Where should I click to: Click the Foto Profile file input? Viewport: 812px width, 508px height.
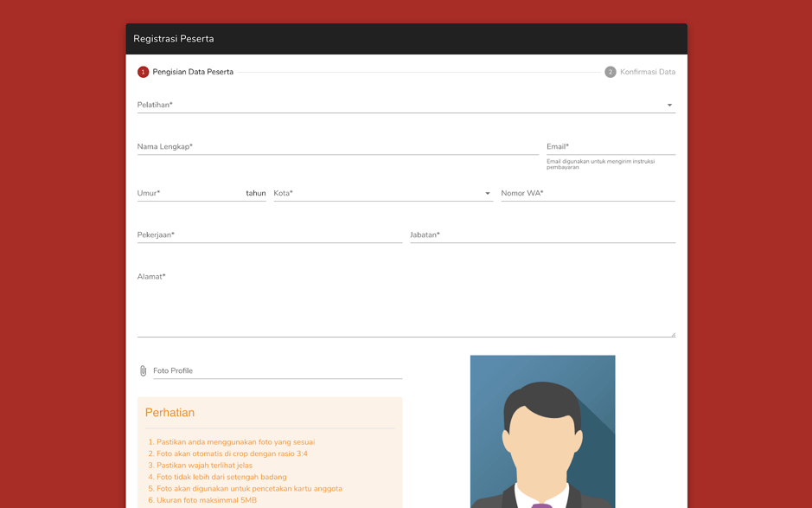[x=277, y=370]
